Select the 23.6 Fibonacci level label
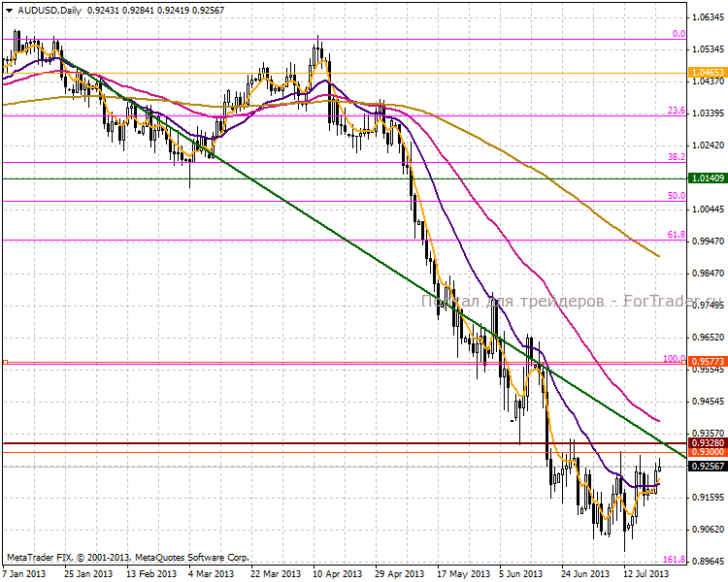This screenshot has height=582, width=728. coord(677,111)
